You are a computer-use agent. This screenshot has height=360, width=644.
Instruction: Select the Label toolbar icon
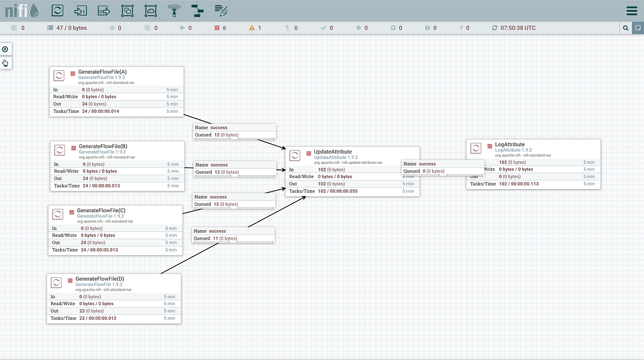point(221,10)
